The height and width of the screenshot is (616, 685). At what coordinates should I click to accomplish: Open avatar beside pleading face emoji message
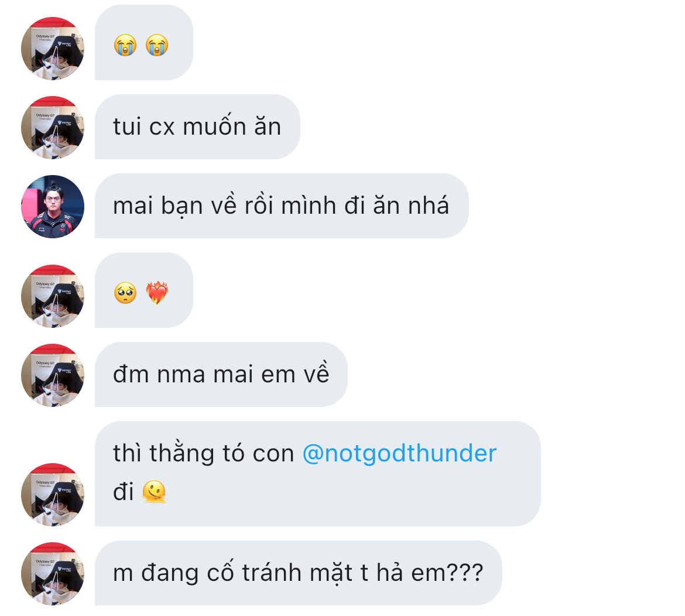click(x=53, y=296)
